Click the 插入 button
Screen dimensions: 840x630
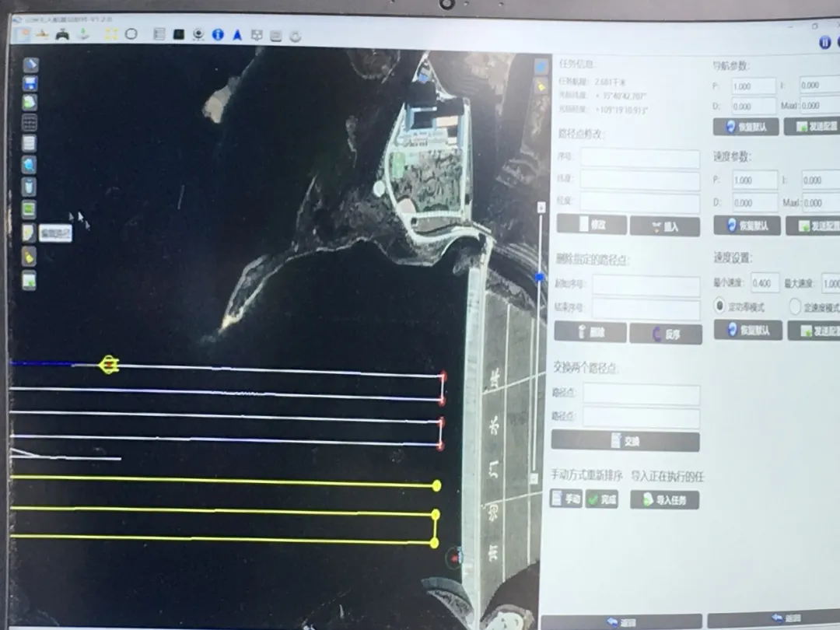665,226
